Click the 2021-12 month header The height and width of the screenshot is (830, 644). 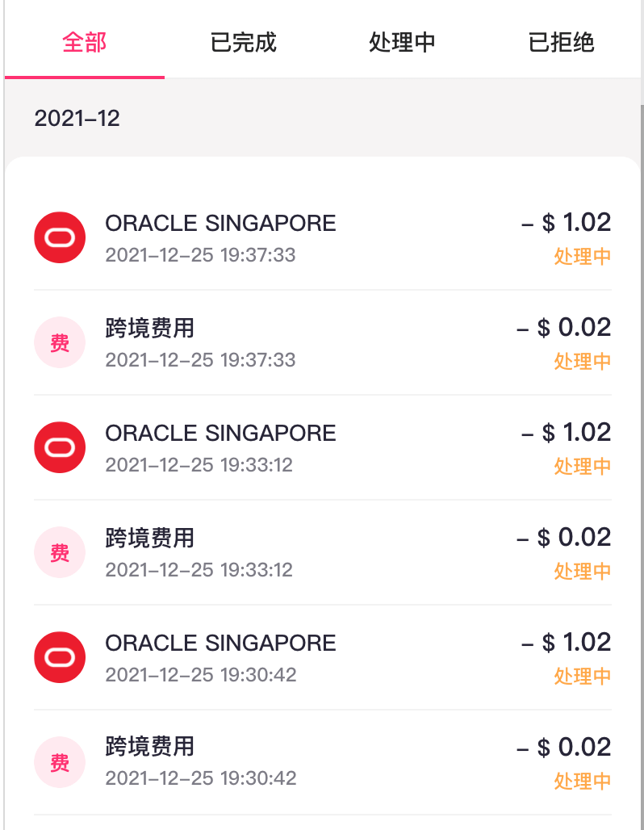(x=77, y=119)
